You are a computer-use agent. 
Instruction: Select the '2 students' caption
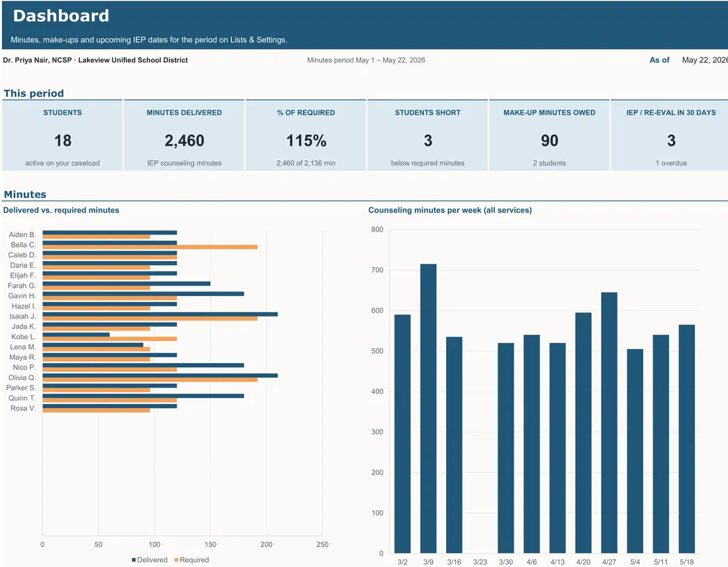[549, 163]
